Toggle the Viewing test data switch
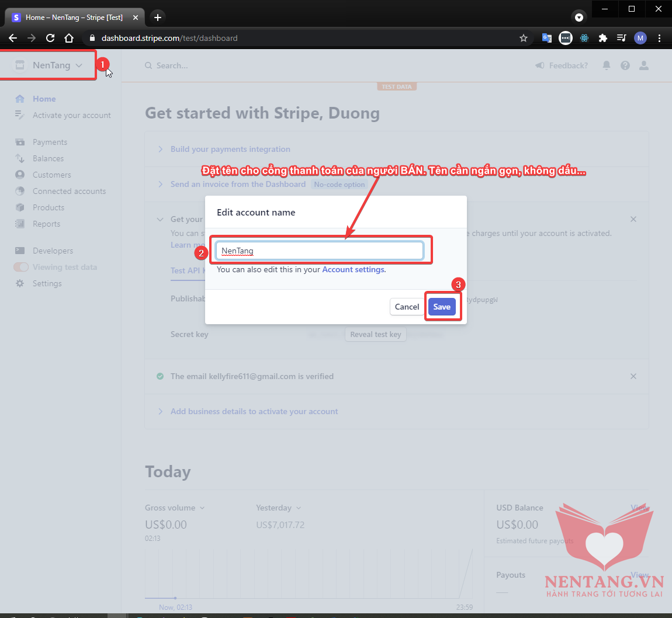Screen dimensions: 672x618 (x=21, y=267)
